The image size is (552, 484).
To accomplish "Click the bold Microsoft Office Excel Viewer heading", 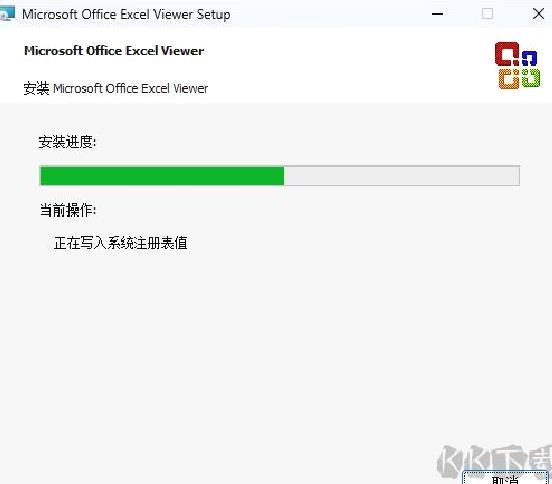I will tap(114, 51).
